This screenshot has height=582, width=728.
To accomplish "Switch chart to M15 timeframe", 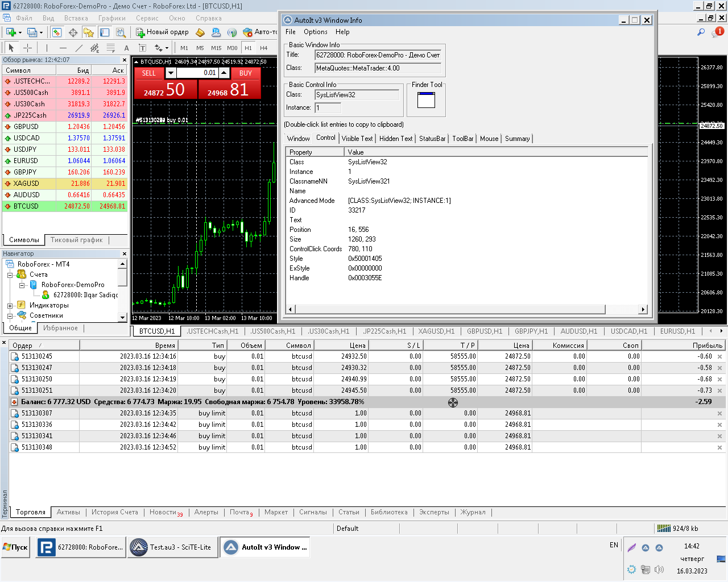I will [216, 48].
